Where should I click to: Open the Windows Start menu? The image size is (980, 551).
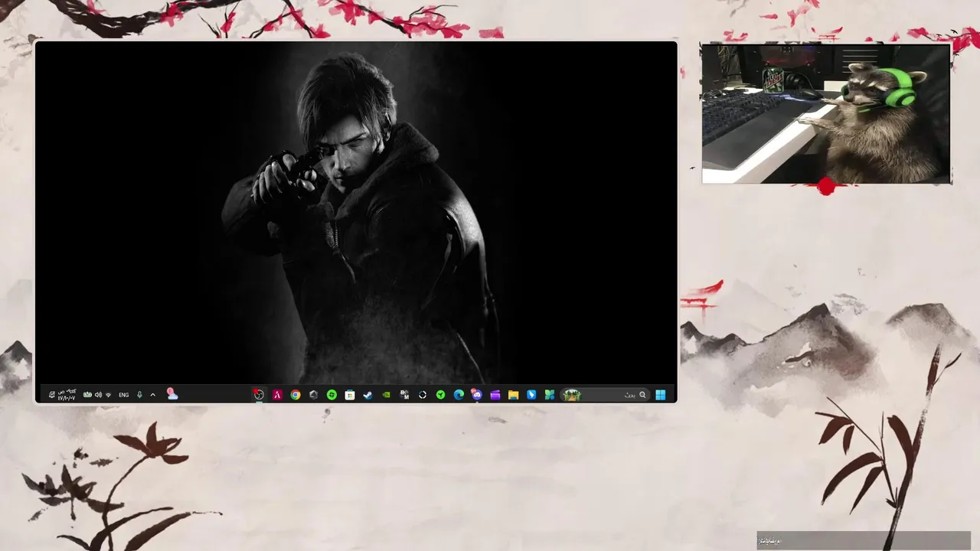click(661, 395)
